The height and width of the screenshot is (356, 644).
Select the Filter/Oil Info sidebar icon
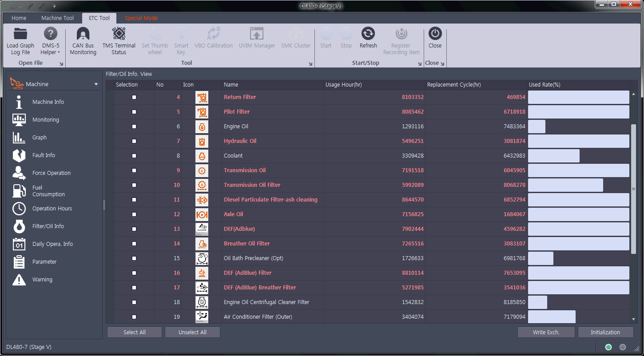pos(19,226)
